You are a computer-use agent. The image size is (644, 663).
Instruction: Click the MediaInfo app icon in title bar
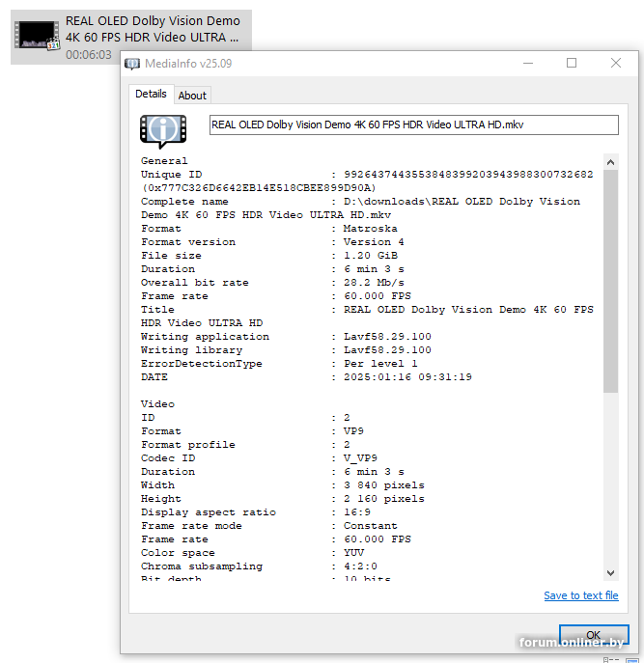(x=132, y=64)
